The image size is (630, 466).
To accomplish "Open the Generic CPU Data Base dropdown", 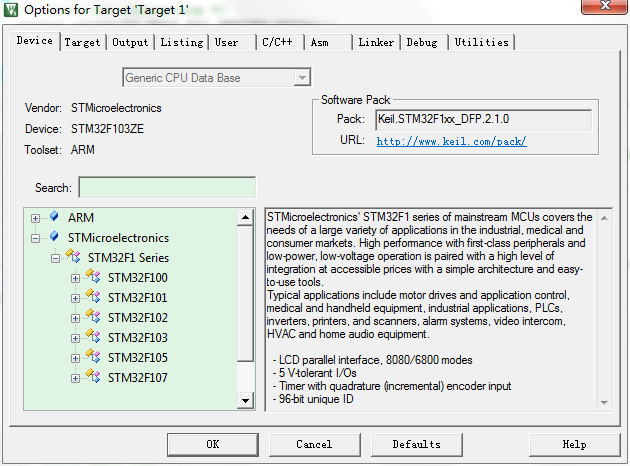I will 302,78.
